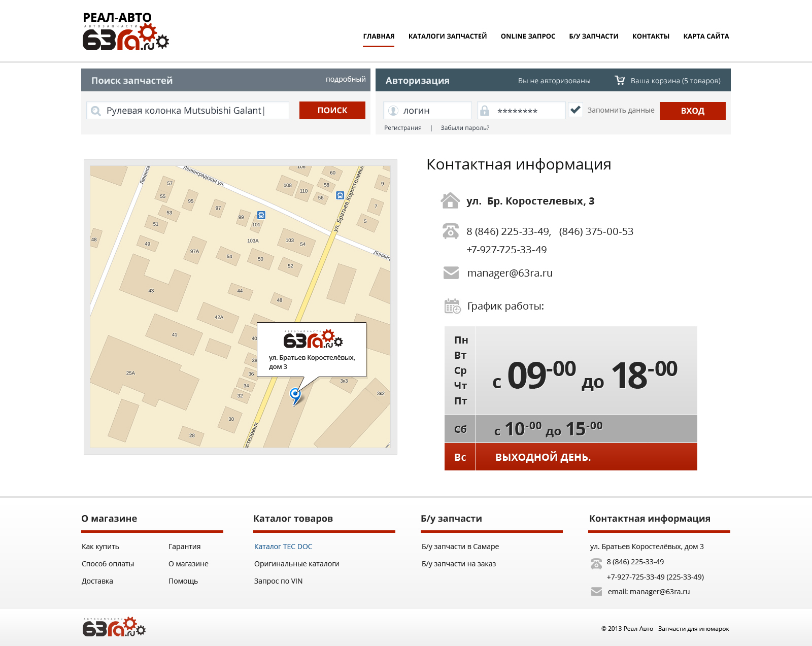Click the bus stop icon near building 101
This screenshot has width=812, height=646.
tap(261, 215)
